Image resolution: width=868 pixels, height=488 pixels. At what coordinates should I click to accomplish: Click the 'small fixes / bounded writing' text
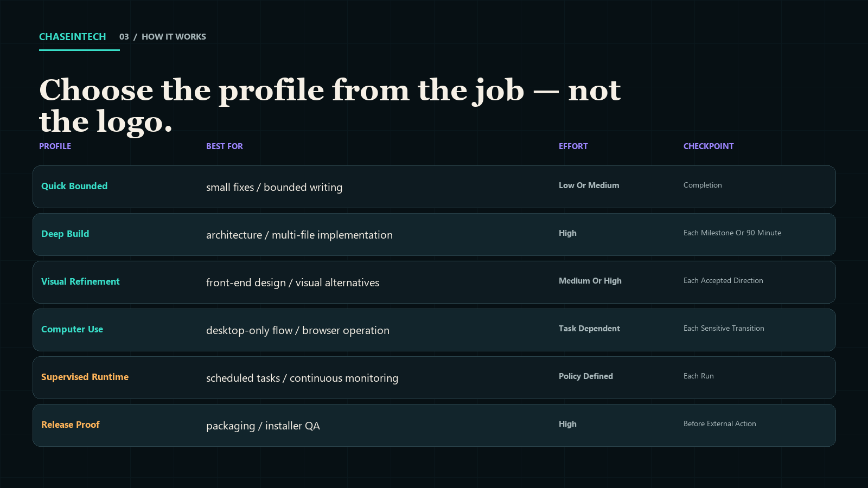[274, 187]
